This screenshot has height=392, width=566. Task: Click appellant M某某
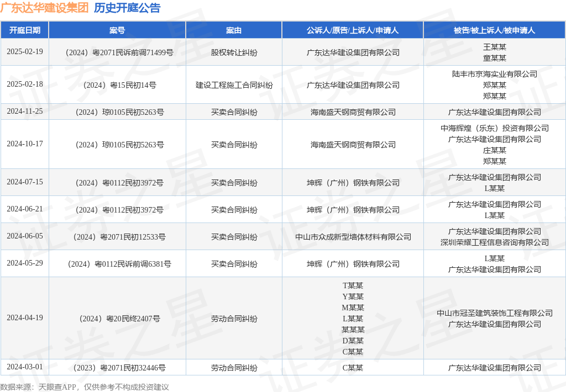[x=353, y=308]
